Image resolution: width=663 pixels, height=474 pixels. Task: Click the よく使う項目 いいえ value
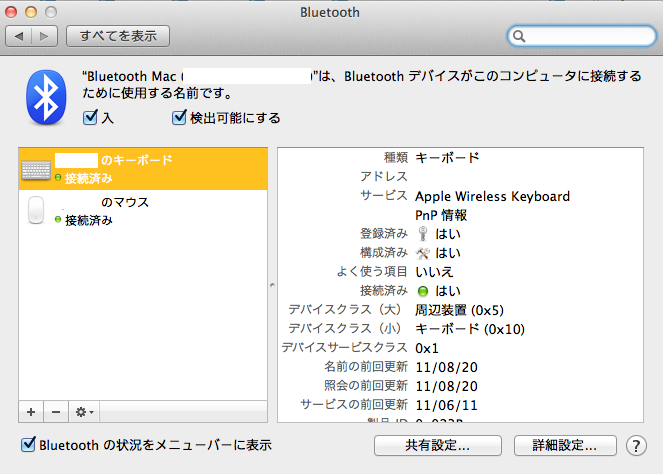tap(434, 272)
